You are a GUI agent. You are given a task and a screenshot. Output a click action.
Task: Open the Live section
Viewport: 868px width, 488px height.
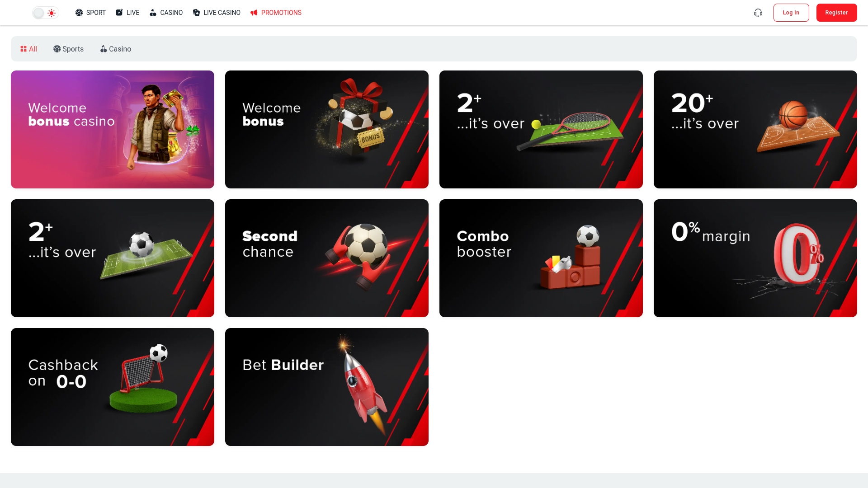(127, 13)
